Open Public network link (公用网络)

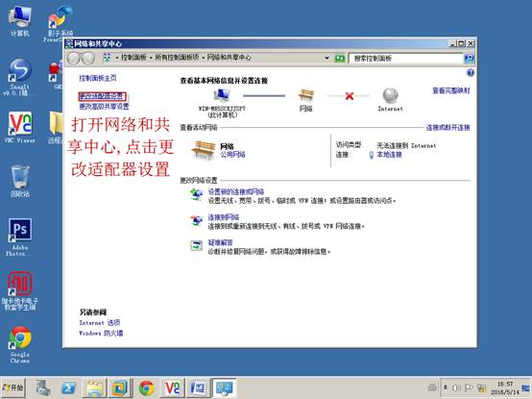coord(232,155)
